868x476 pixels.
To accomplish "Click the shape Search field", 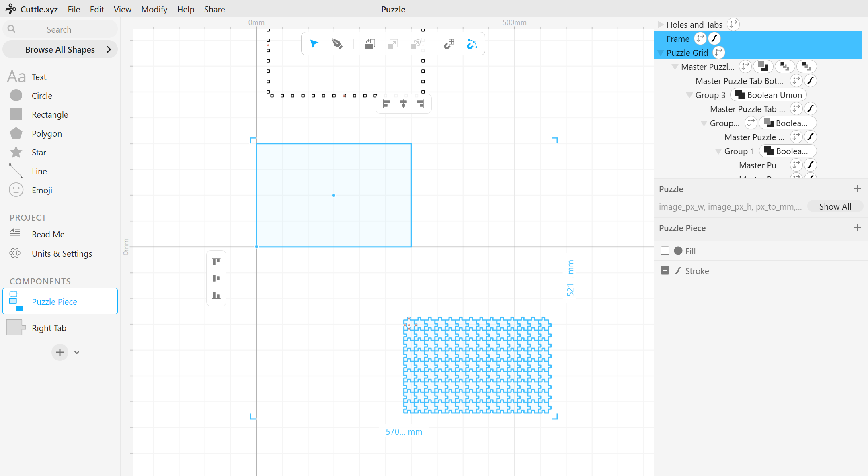I will 60,29.
